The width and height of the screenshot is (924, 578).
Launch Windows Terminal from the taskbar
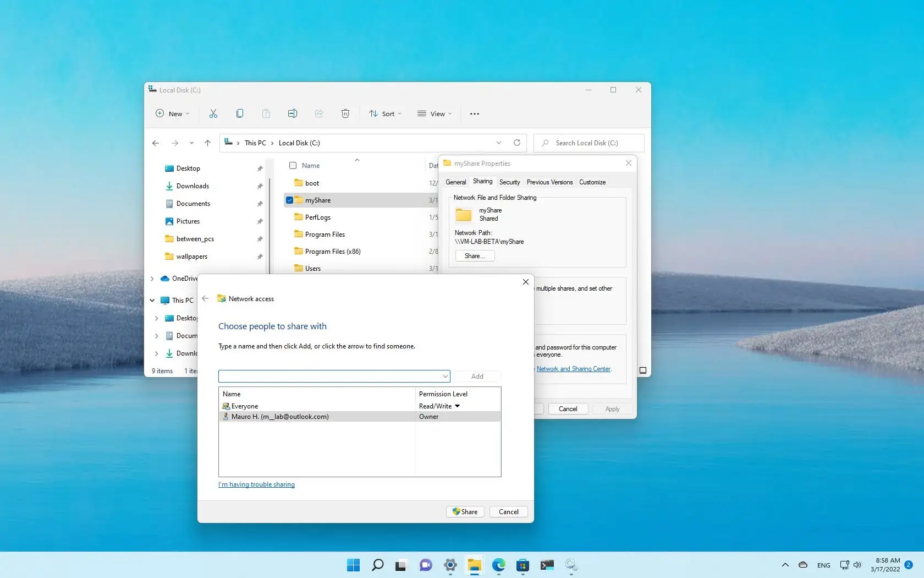(x=547, y=565)
